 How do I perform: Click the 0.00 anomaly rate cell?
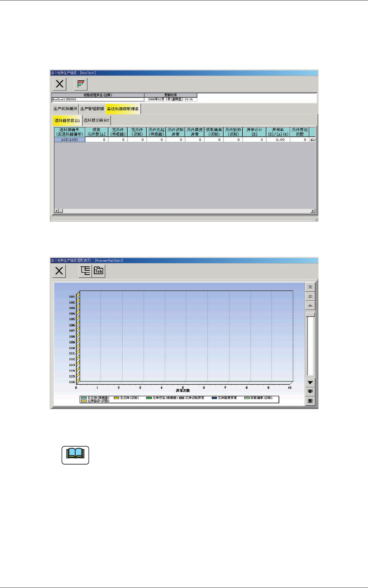click(278, 140)
